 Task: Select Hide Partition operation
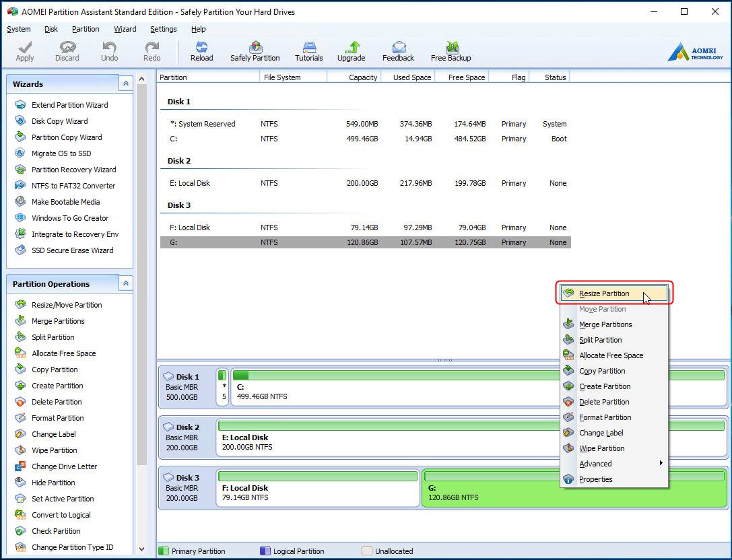click(53, 483)
